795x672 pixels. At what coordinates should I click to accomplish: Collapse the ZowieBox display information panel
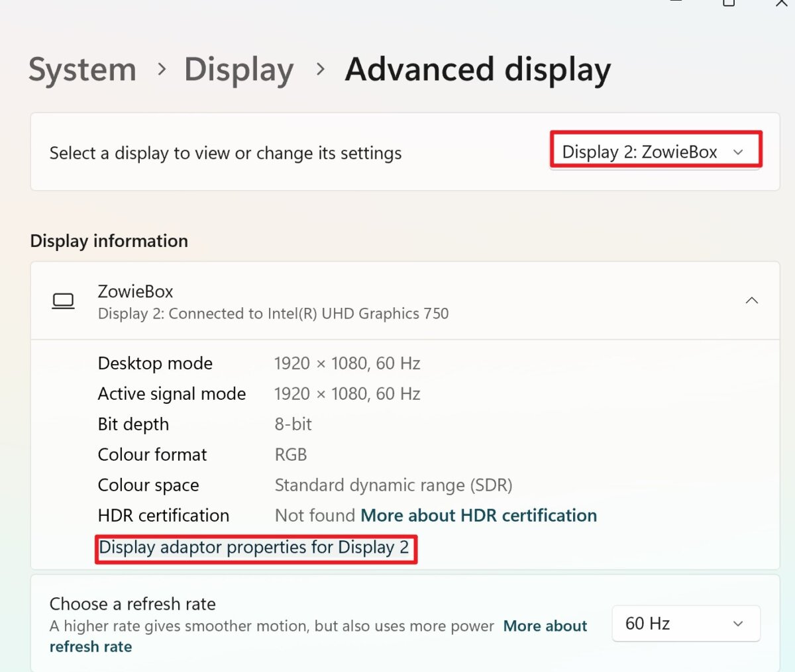pos(752,300)
